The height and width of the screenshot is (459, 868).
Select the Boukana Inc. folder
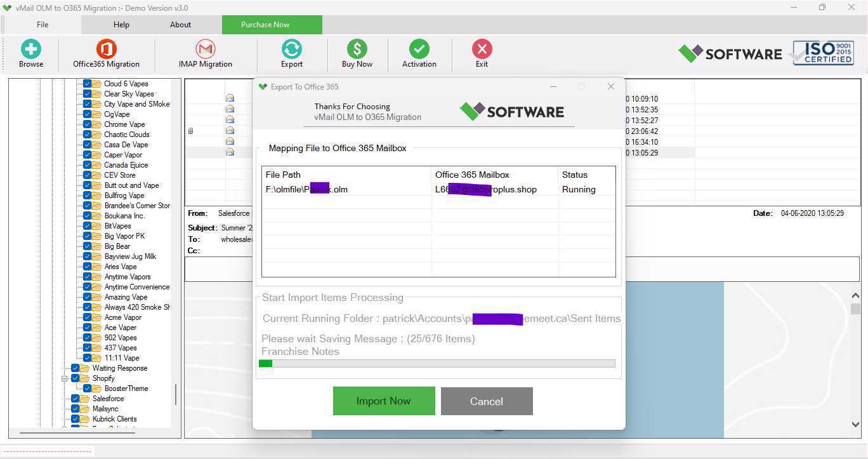click(124, 216)
